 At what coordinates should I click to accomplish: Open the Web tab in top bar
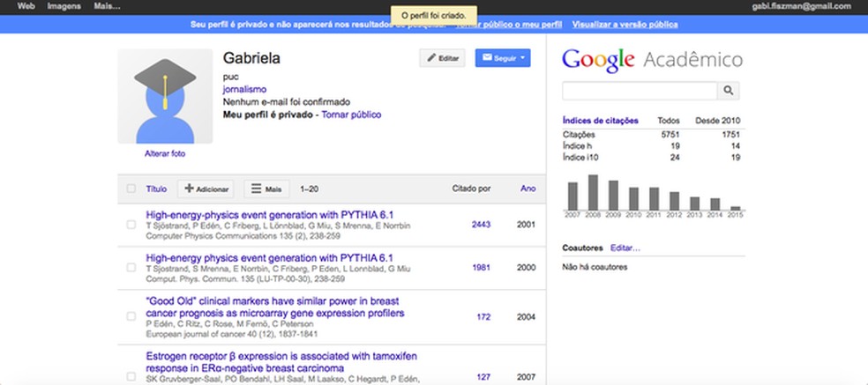coord(26,6)
